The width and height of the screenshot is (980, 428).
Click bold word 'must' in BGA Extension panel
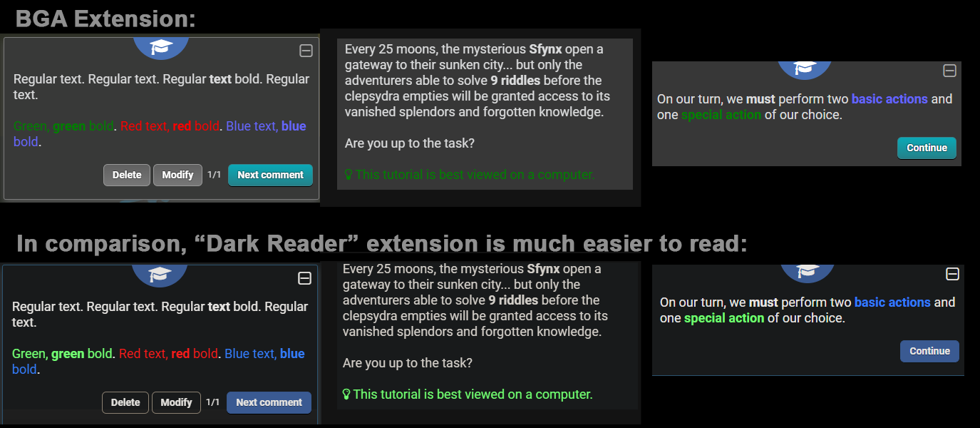click(x=760, y=99)
